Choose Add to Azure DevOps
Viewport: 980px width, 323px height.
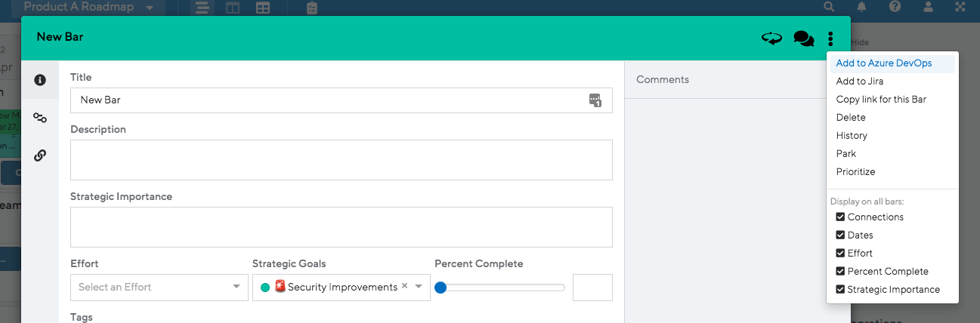click(x=884, y=63)
